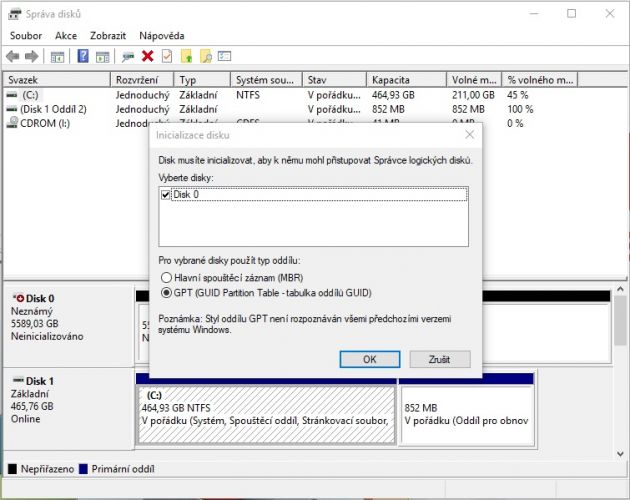Open the Akce menu
The height and width of the screenshot is (500, 630).
coord(66,36)
